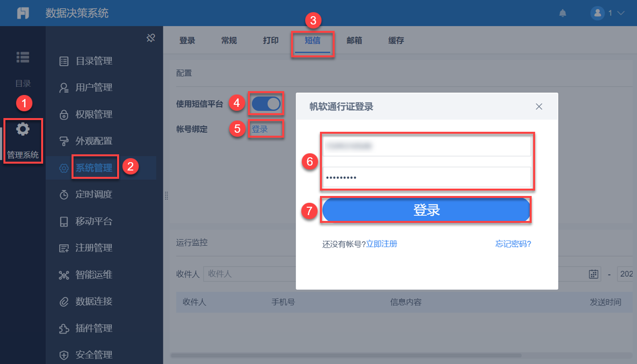
Task: Click the 信息内容 column header
Action: pos(406,302)
